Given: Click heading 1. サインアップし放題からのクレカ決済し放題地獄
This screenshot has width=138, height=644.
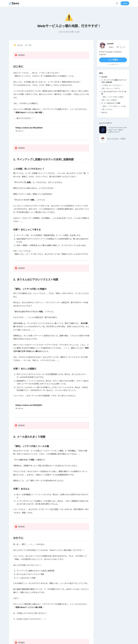Looking at the screenshot, I should [x=44, y=159].
